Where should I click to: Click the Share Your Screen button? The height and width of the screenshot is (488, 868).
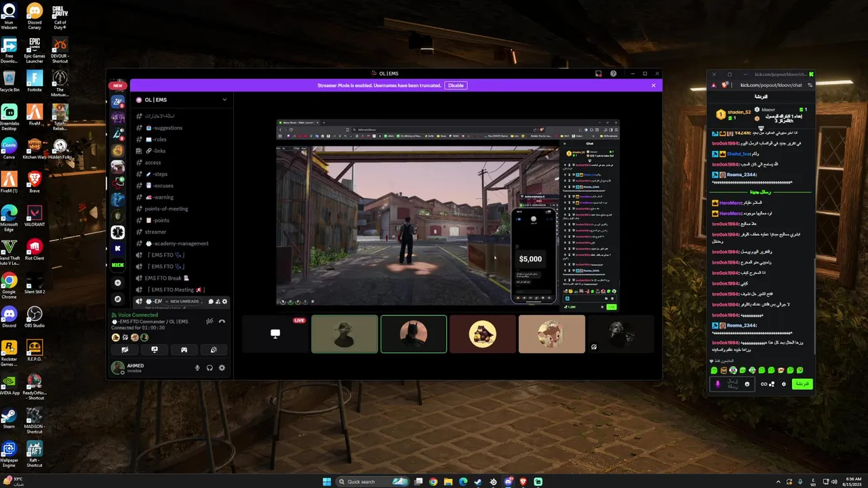pyautogui.click(x=155, y=350)
